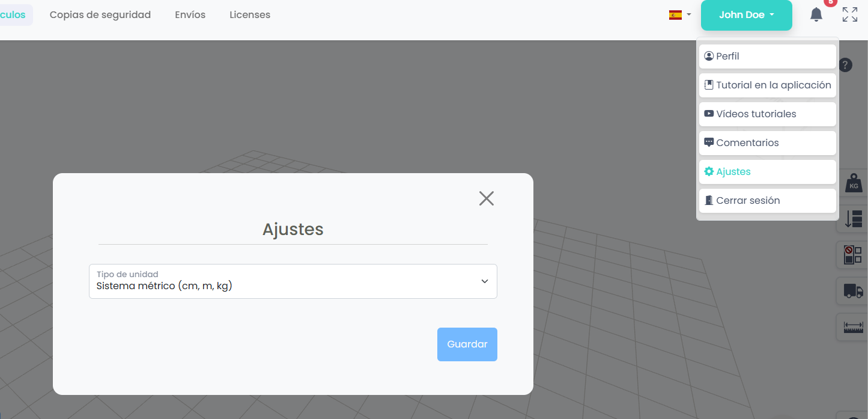
Task: Open Comentarios from the user menu
Action: point(767,143)
